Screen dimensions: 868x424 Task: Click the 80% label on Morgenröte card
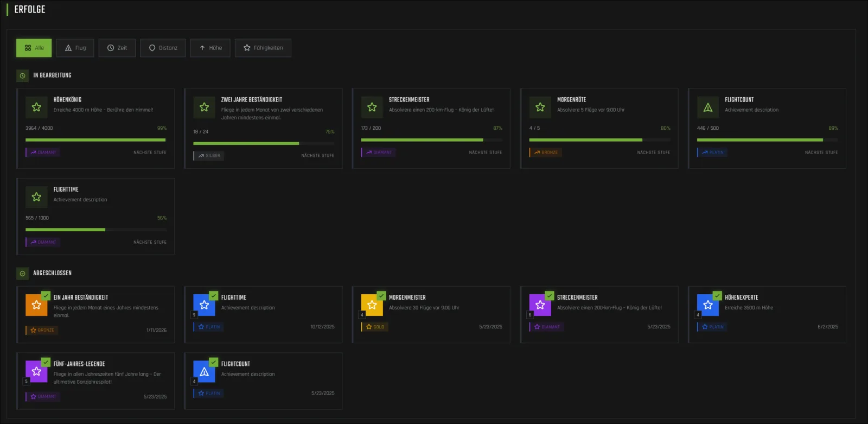click(x=666, y=128)
